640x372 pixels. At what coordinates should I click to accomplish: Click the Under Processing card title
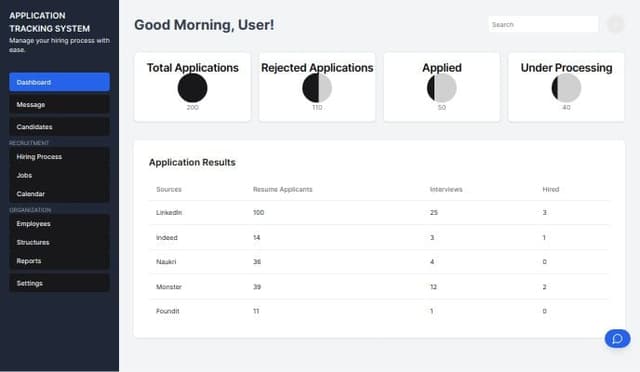coord(566,68)
